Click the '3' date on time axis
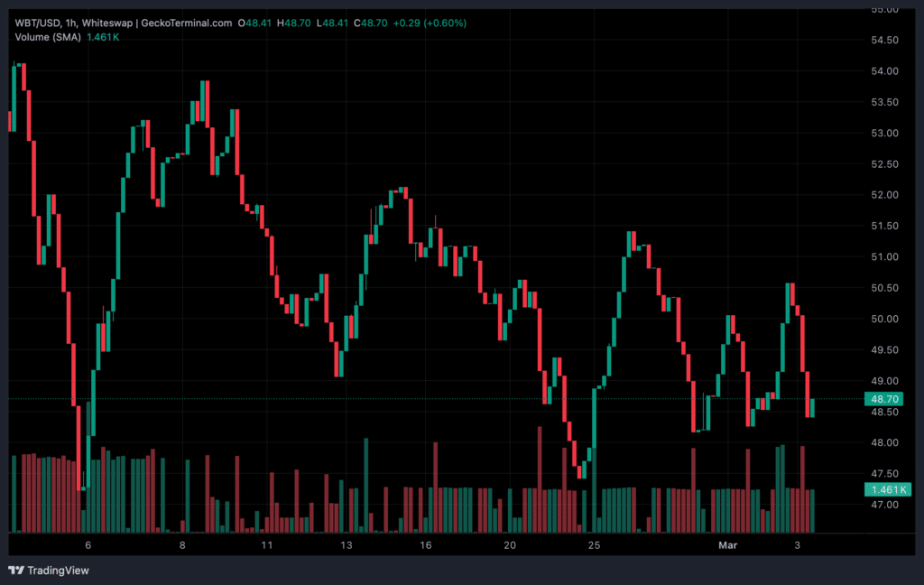 (797, 546)
